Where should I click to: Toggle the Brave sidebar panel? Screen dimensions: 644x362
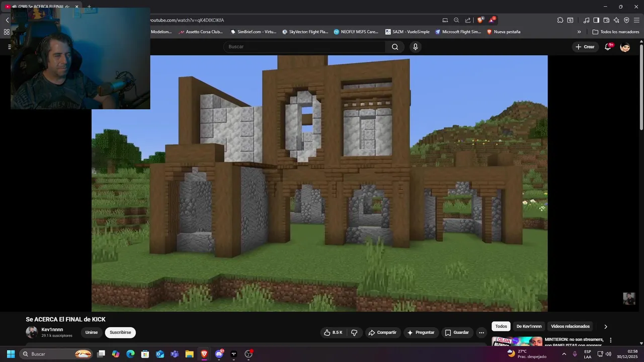coord(596,20)
